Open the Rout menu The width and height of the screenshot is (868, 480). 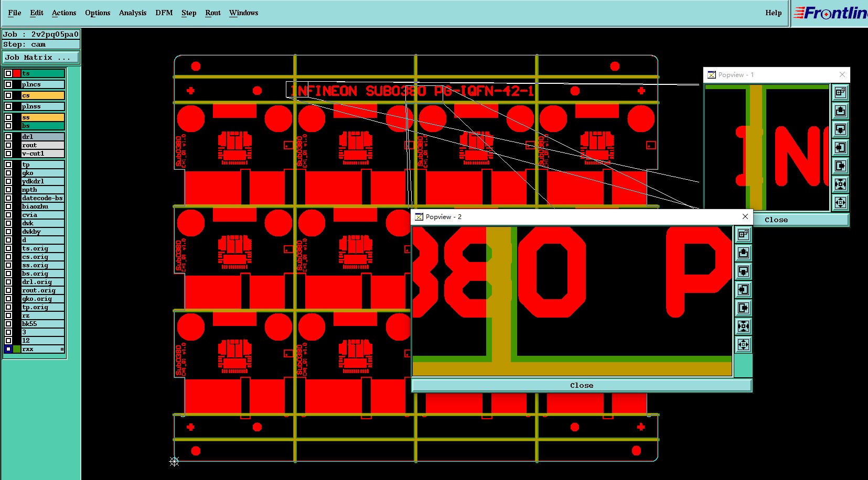pos(213,13)
